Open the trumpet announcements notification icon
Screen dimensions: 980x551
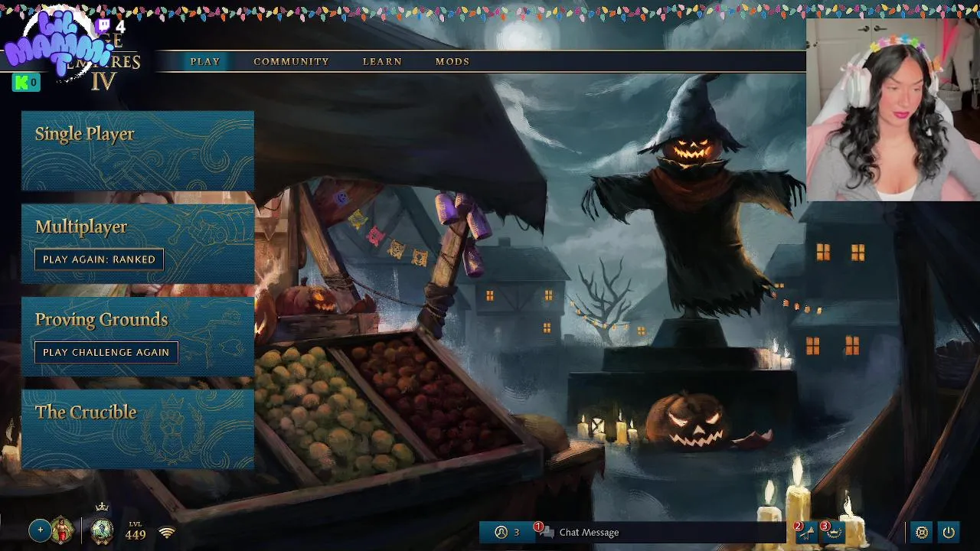[805, 532]
